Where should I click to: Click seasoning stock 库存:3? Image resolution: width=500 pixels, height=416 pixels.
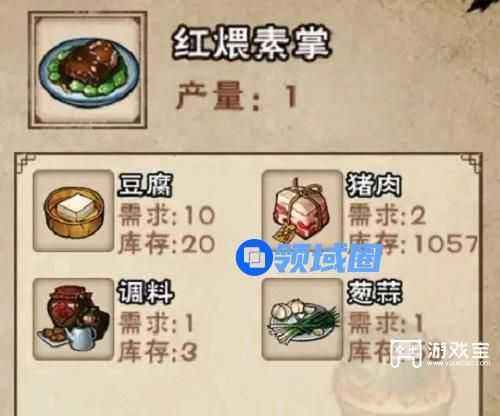coord(158,352)
